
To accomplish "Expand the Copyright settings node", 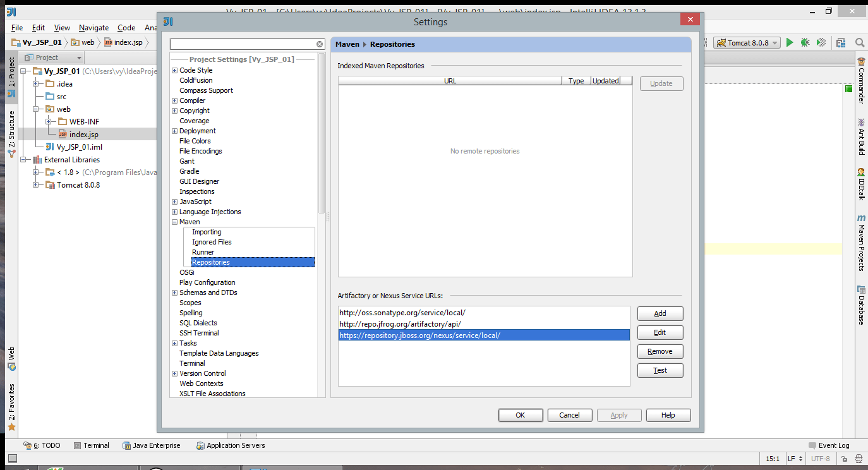I will pyautogui.click(x=174, y=111).
